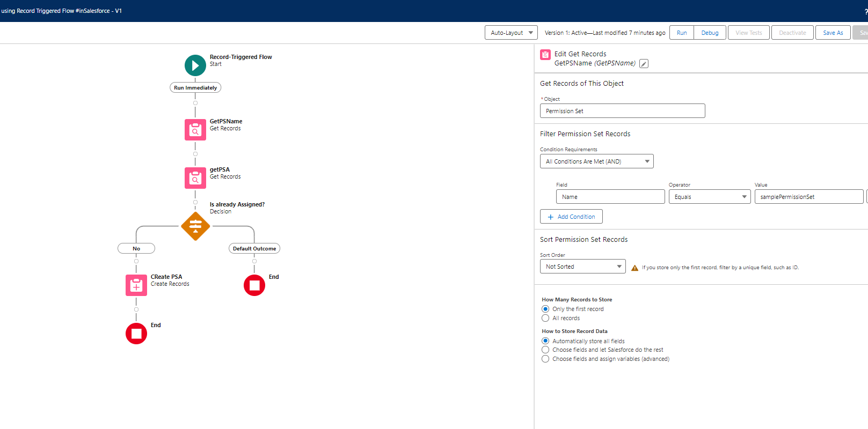Add element at connector below Run Immediately
The width and height of the screenshot is (868, 429).
[x=195, y=103]
